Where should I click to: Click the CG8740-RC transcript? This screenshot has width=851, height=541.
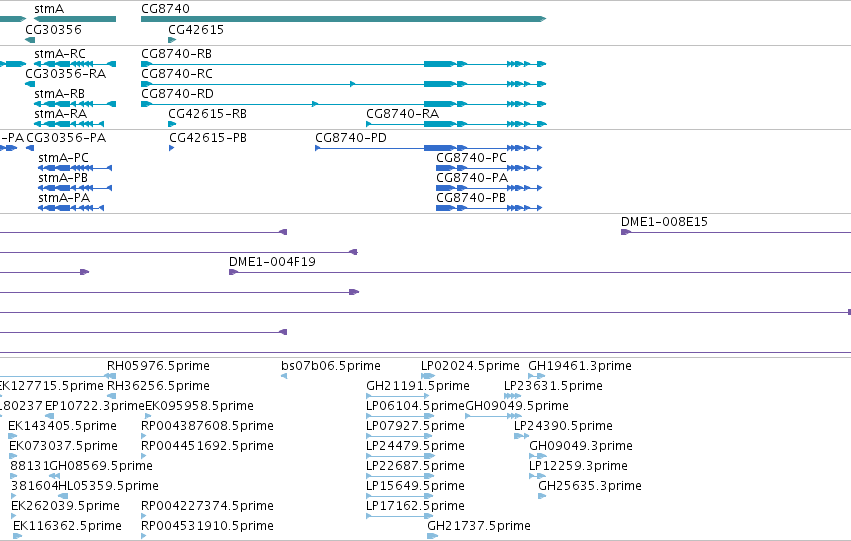343,84
